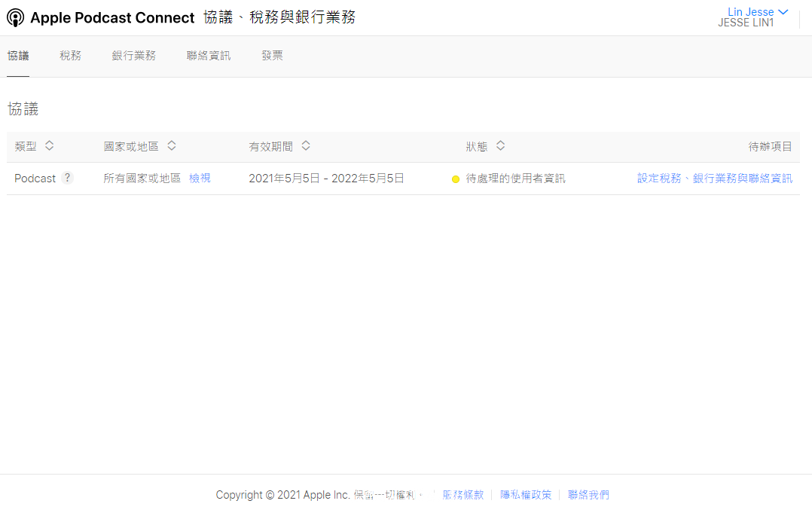This screenshot has width=812, height=519.
Task: Click the 類型 column header label
Action: pos(26,147)
